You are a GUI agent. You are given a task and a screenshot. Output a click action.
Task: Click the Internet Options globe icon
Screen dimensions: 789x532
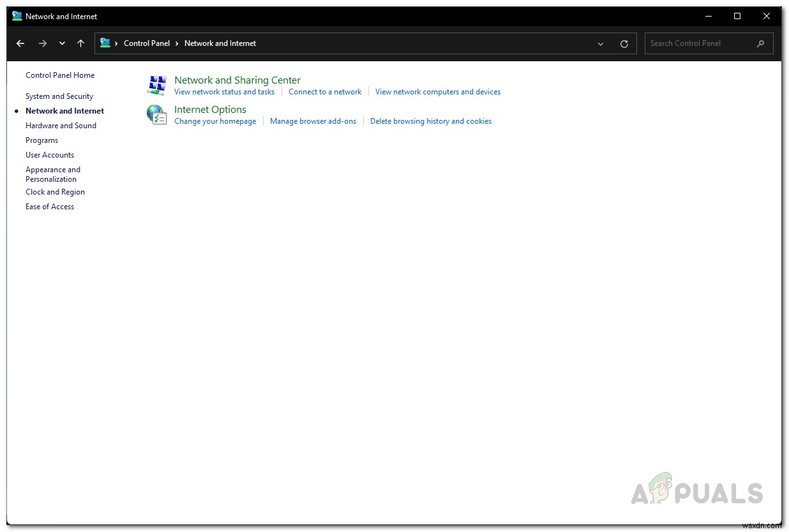click(156, 114)
